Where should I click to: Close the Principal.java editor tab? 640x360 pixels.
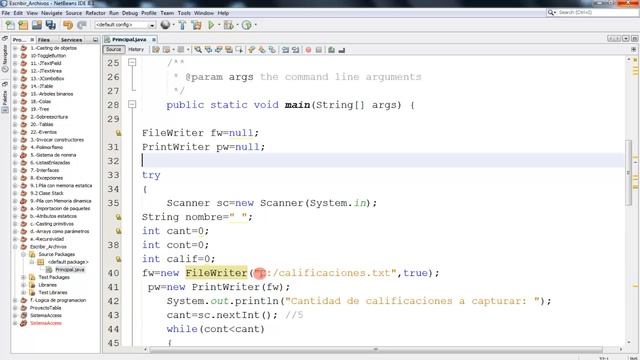pos(154,40)
